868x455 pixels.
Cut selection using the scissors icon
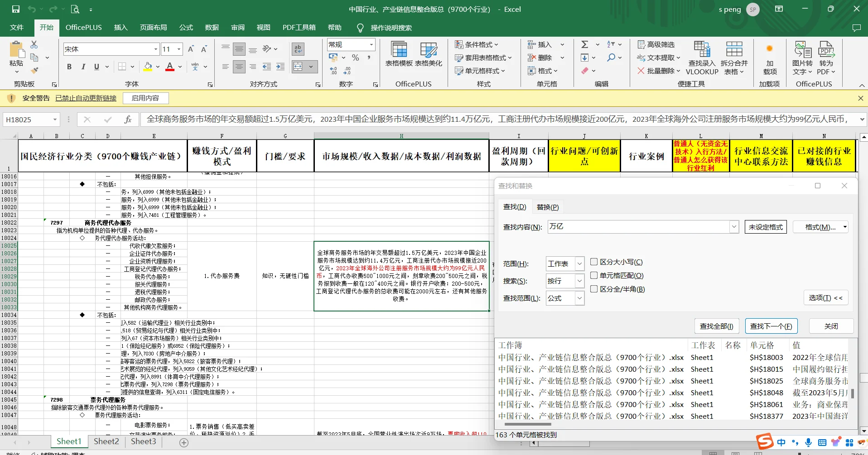pos(34,44)
